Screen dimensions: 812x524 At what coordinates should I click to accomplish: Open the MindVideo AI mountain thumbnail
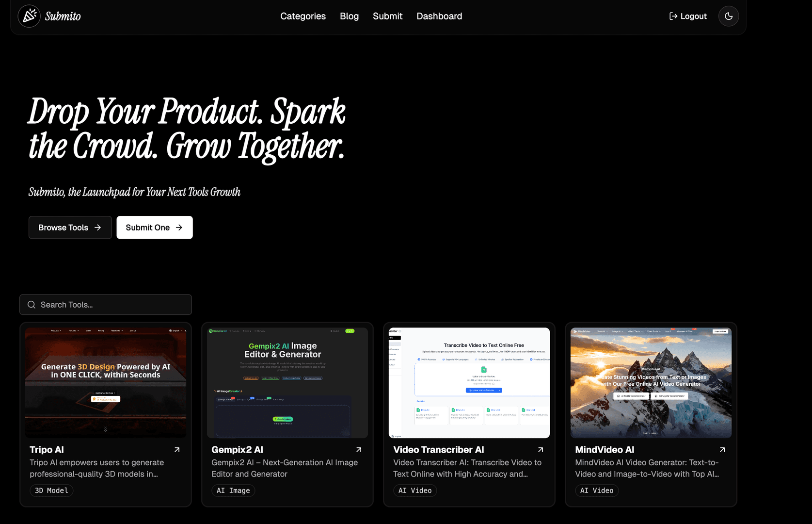point(651,383)
